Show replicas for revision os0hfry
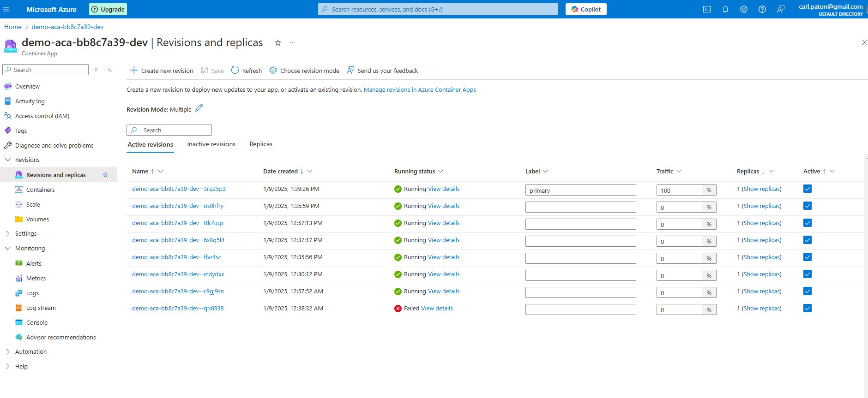868x398 pixels. point(761,206)
